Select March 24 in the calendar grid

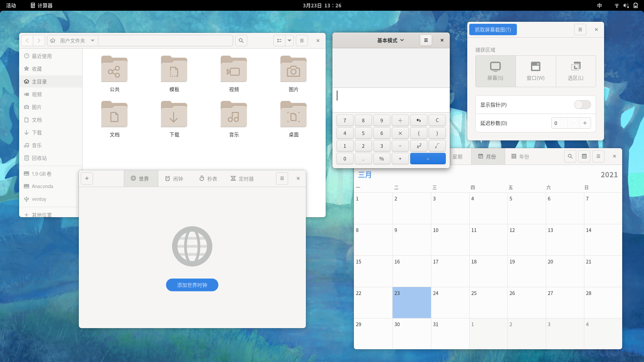coord(450,302)
